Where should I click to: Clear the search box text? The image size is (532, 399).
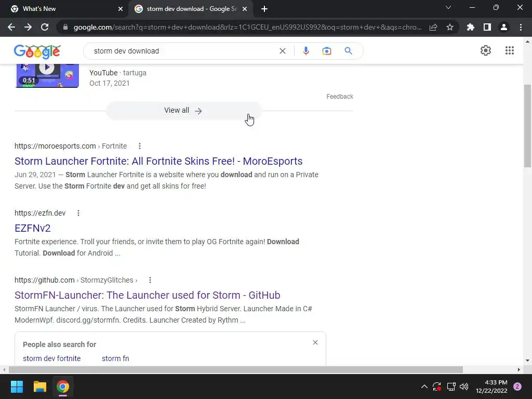[282, 51]
